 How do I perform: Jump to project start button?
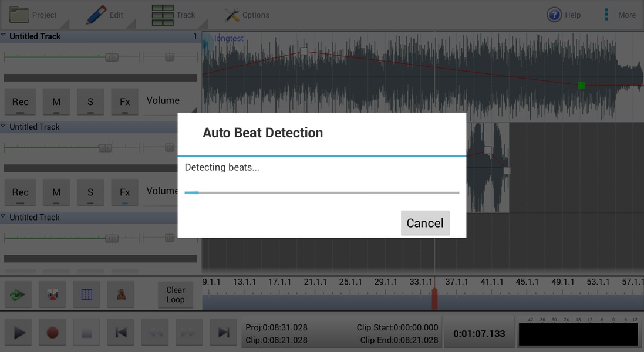click(x=121, y=332)
